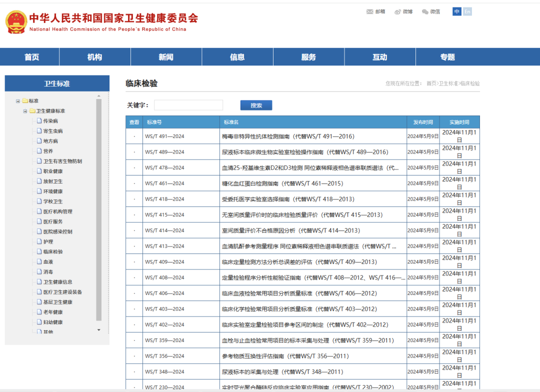Switch language to 中 Chinese

456,11
